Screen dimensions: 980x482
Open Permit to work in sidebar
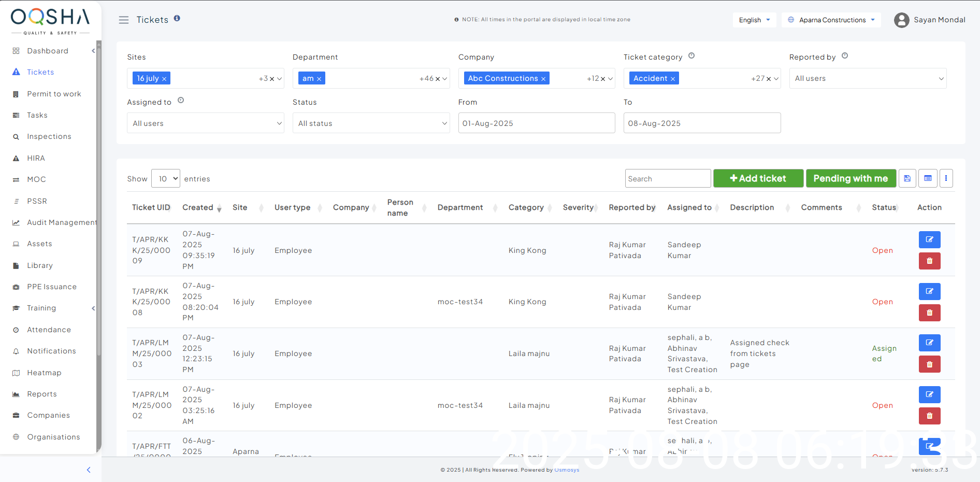[54, 94]
